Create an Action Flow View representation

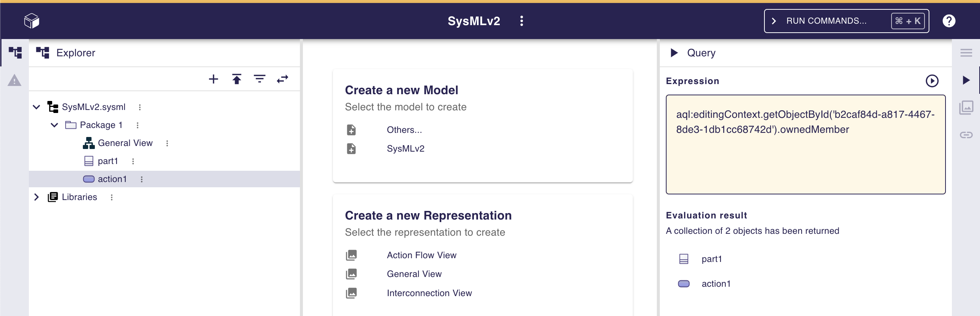pos(421,255)
